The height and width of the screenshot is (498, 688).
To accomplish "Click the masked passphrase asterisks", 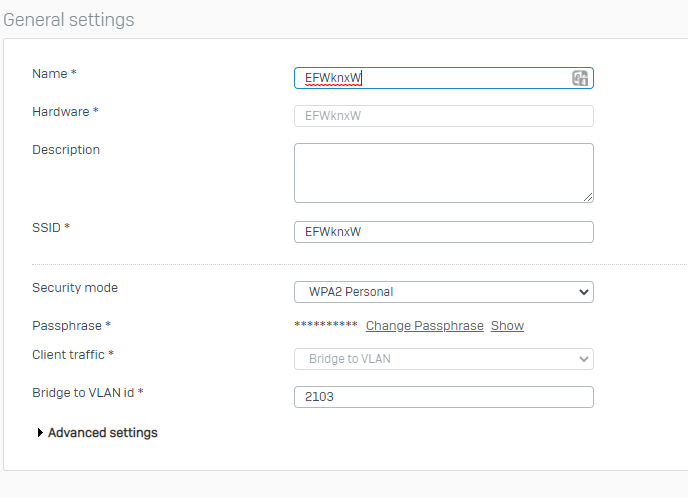I will tap(325, 326).
